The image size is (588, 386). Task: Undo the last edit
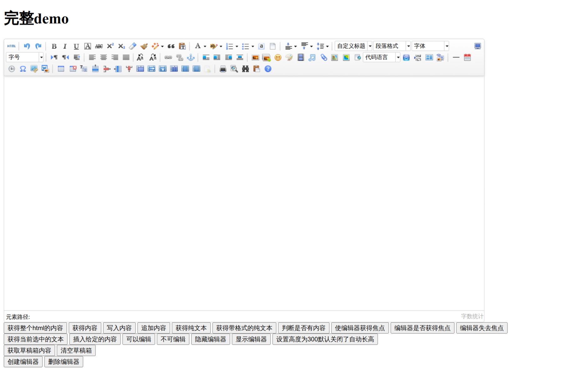(x=27, y=46)
